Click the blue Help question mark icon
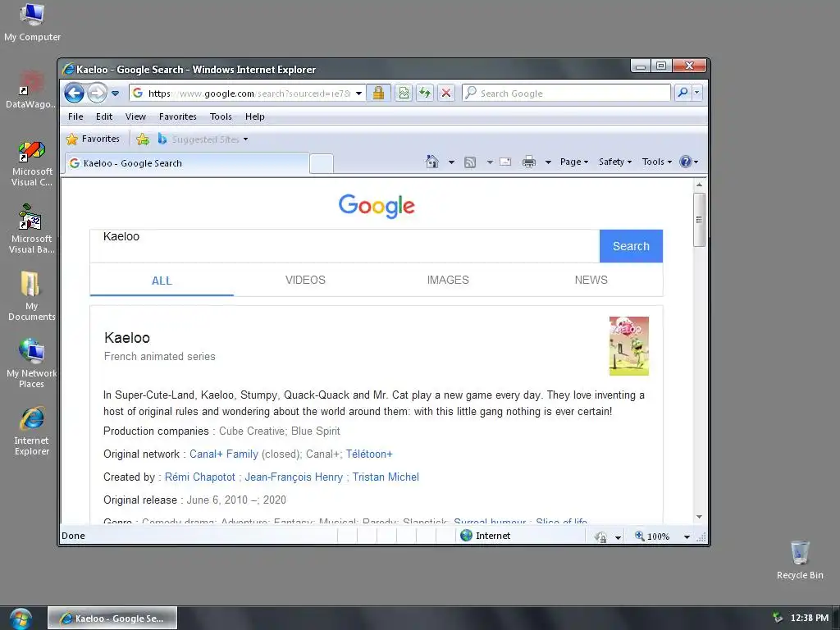This screenshot has height=630, width=840. [685, 162]
